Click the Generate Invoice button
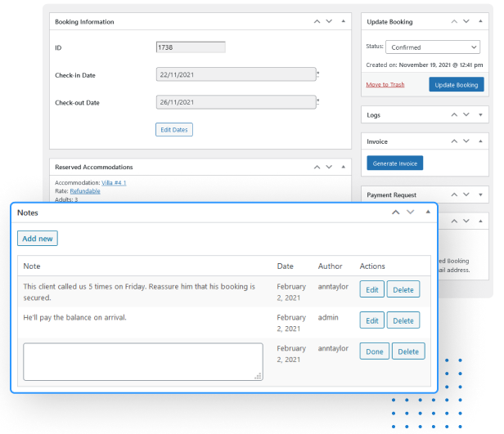Viewport: 504px width, 434px height. coord(394,163)
